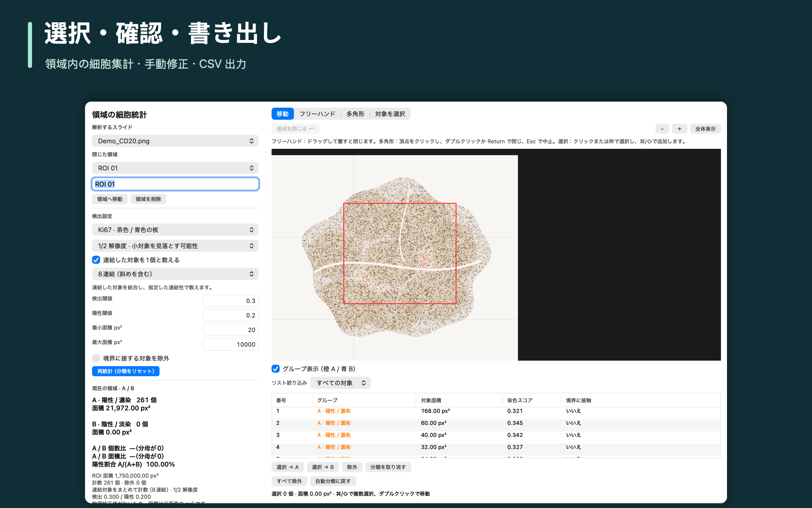Click the zoom out minus button
The height and width of the screenshot is (508, 812).
(x=662, y=129)
